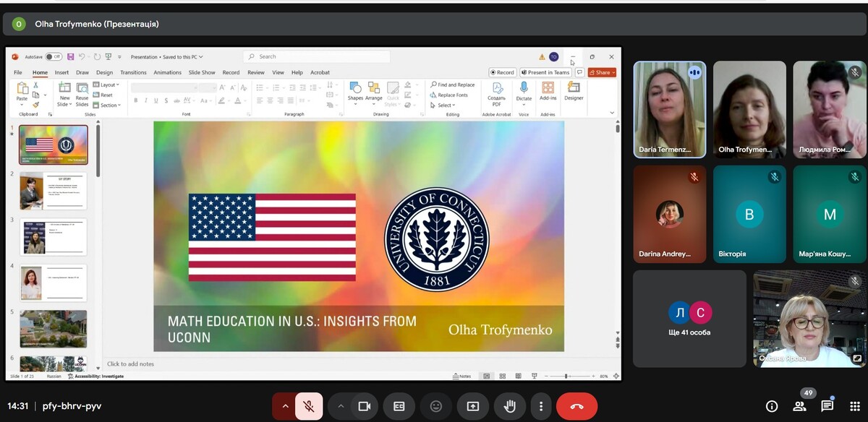Viewport: 868px width, 422px height.
Task: Expand video settings arrow beside camera
Action: pos(341,406)
